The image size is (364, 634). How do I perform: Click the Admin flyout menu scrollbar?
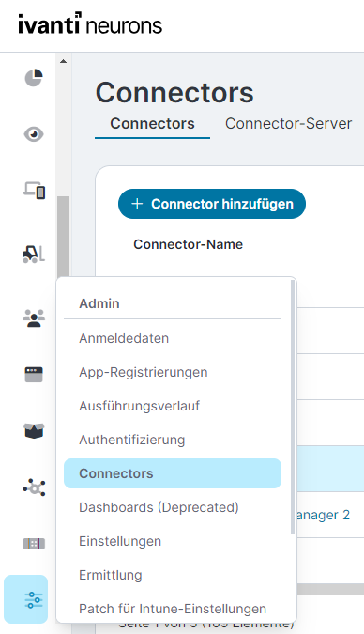pos(293,407)
